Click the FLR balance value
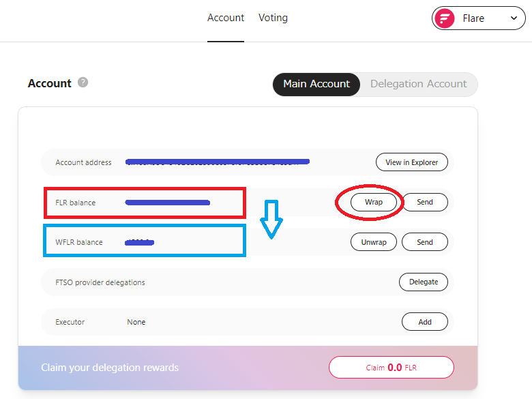Screen dimensions: 532x399 point(168,203)
